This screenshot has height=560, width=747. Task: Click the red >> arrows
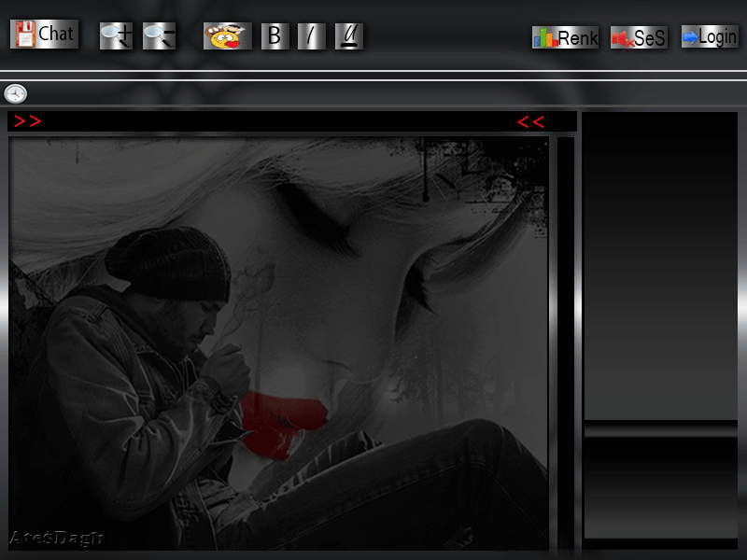coord(27,121)
